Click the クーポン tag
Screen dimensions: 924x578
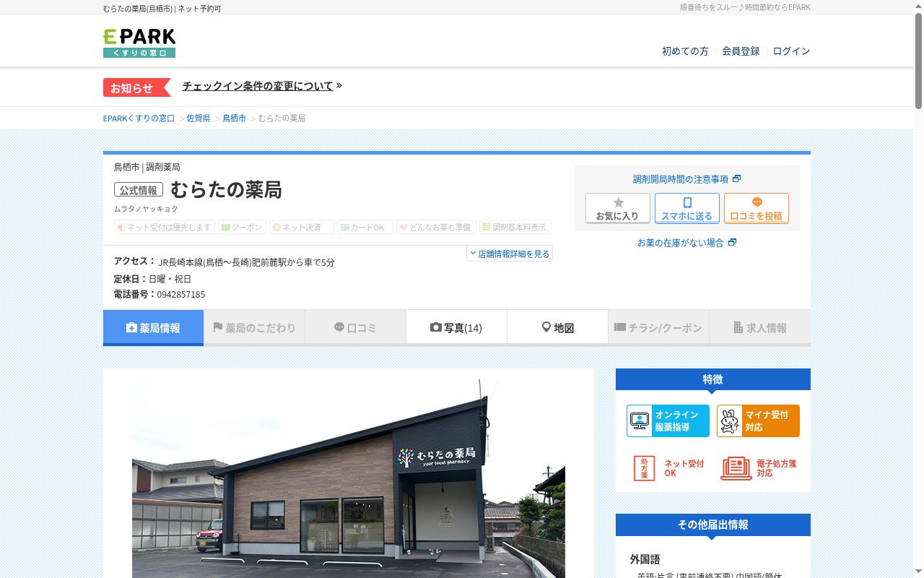click(x=242, y=227)
